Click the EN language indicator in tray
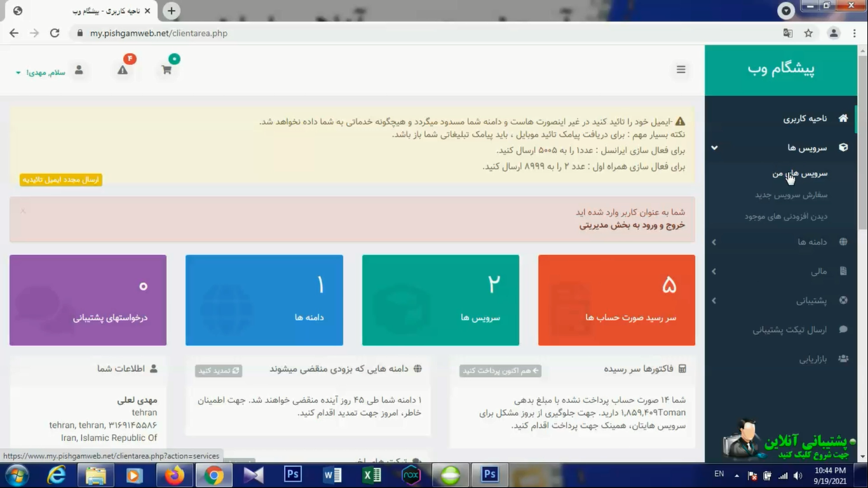The width and height of the screenshot is (868, 488). pos(719,474)
